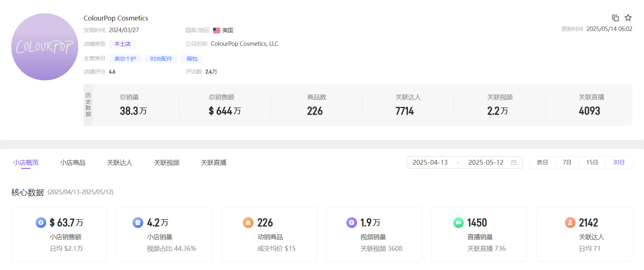
Task: Click the historical 关联达人 value 7714
Action: pos(404,111)
